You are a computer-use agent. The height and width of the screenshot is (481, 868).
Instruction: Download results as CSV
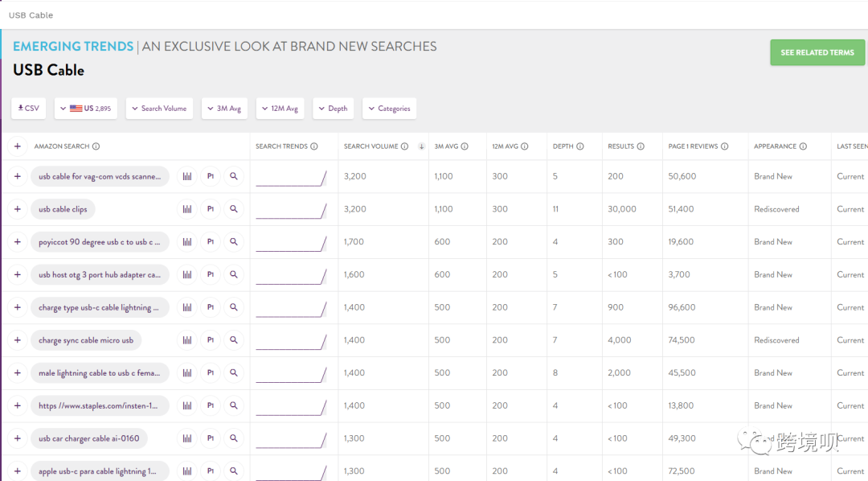pos(29,109)
